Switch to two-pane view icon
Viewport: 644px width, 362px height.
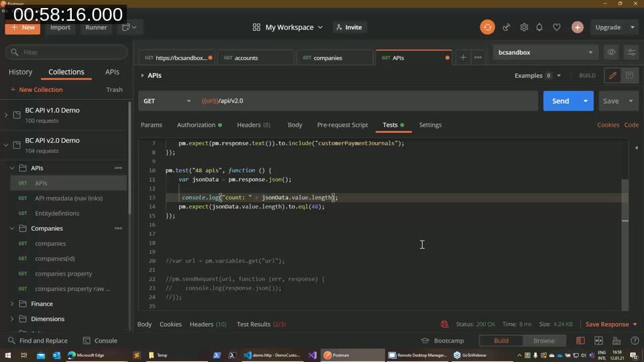(x=598, y=341)
